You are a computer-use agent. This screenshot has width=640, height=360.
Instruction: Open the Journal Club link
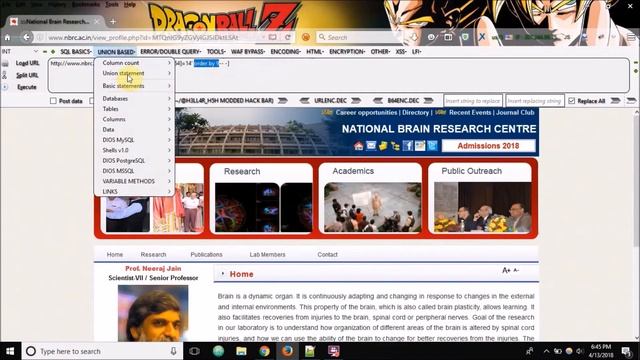tap(515, 112)
